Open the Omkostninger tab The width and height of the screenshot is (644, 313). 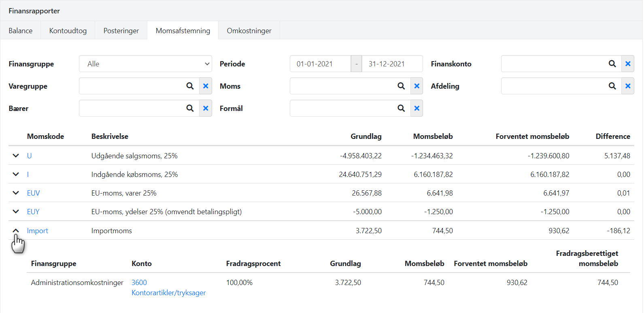click(249, 30)
